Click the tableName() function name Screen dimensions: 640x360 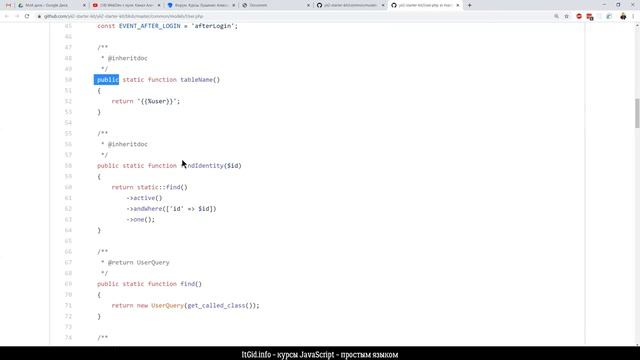[200, 80]
